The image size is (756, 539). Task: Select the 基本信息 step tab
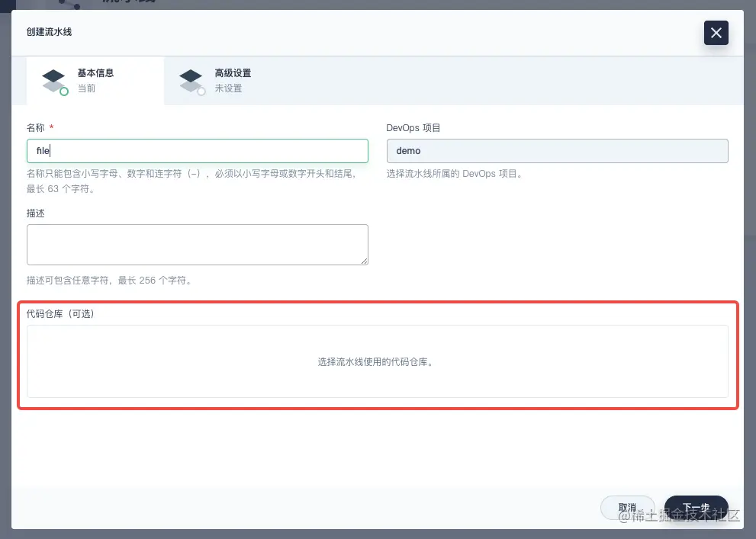click(x=95, y=81)
